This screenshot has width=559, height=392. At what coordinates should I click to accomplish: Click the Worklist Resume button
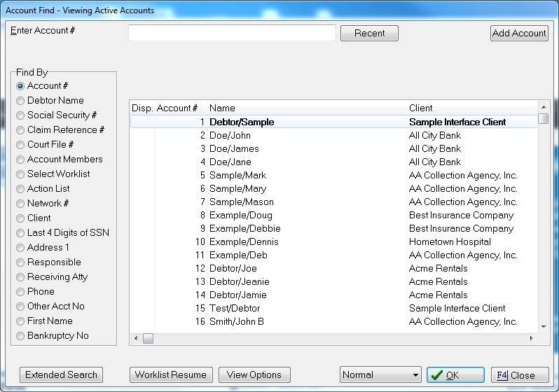[171, 375]
